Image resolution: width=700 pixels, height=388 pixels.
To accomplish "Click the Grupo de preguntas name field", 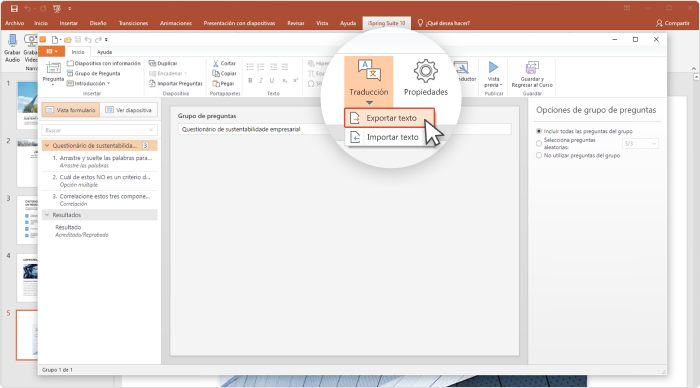I will click(x=344, y=129).
